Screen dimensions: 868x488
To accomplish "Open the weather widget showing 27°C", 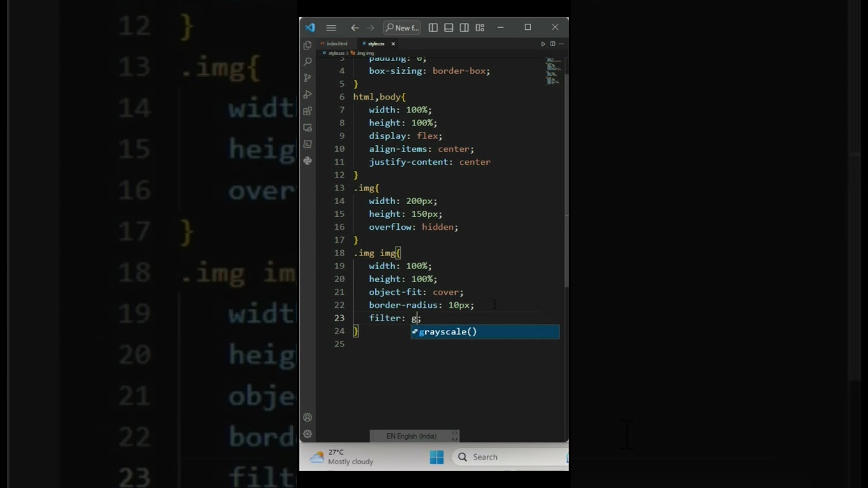I will (x=342, y=457).
